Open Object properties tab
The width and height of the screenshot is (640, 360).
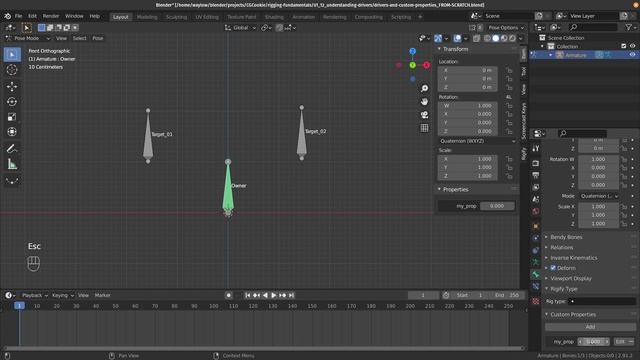click(536, 226)
